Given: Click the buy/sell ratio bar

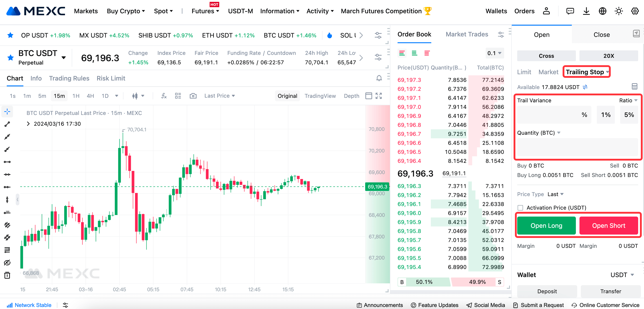Looking at the screenshot, I should pyautogui.click(x=450, y=282).
